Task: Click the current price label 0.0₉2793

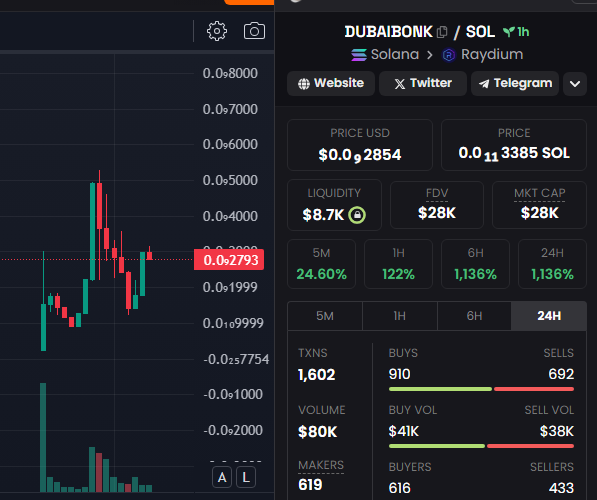Action: click(229, 260)
